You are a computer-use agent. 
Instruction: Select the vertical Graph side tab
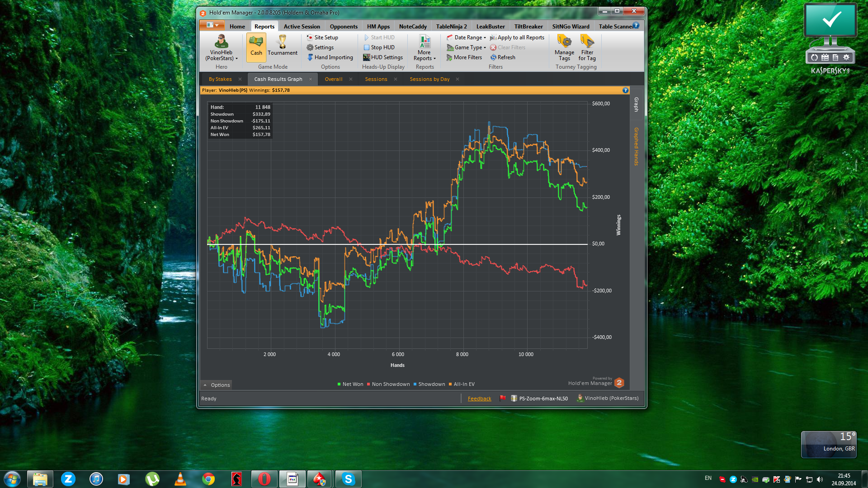click(x=636, y=104)
